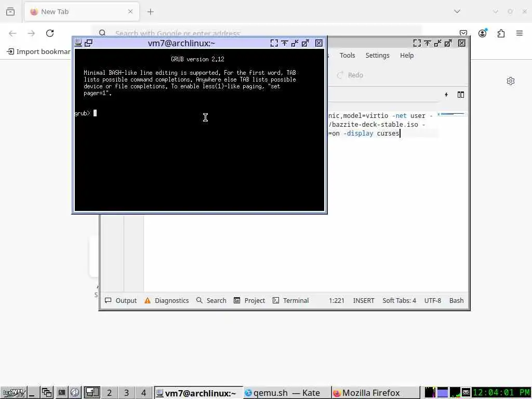Toggle the Diagnostics panel in Kate

tap(167, 301)
